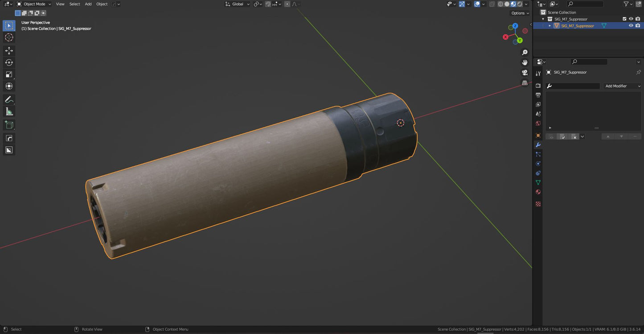Select the Rotate tool
The height and width of the screenshot is (334, 644).
tap(9, 62)
